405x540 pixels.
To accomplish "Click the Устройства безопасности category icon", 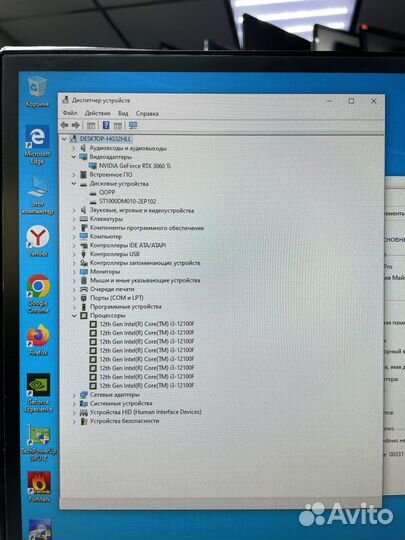I will 84,421.
